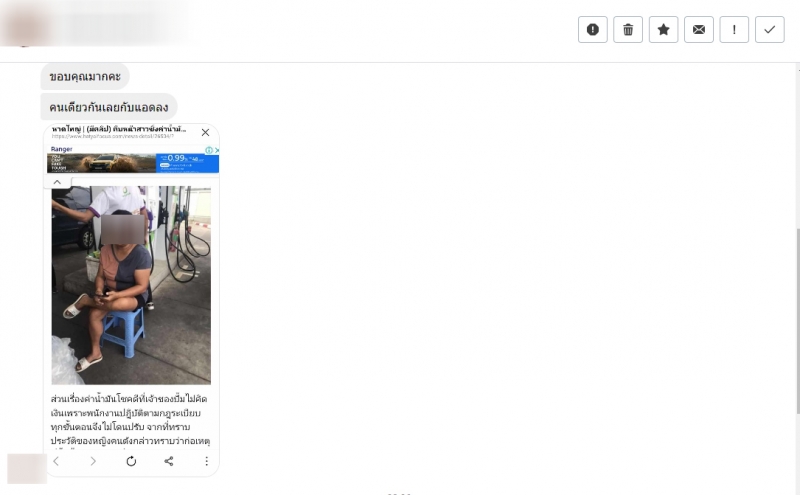Open the blurred contact avatar at top left
Viewport: 800px width, 495px height.
(24, 26)
